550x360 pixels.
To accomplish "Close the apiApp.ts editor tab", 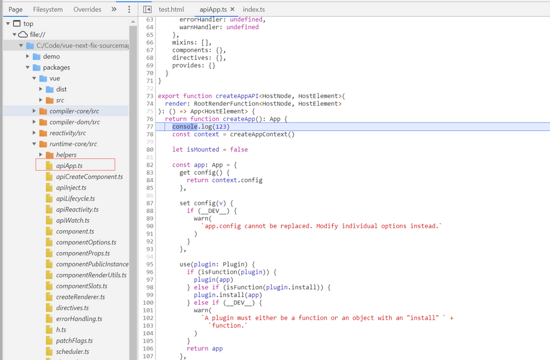I will point(232,9).
